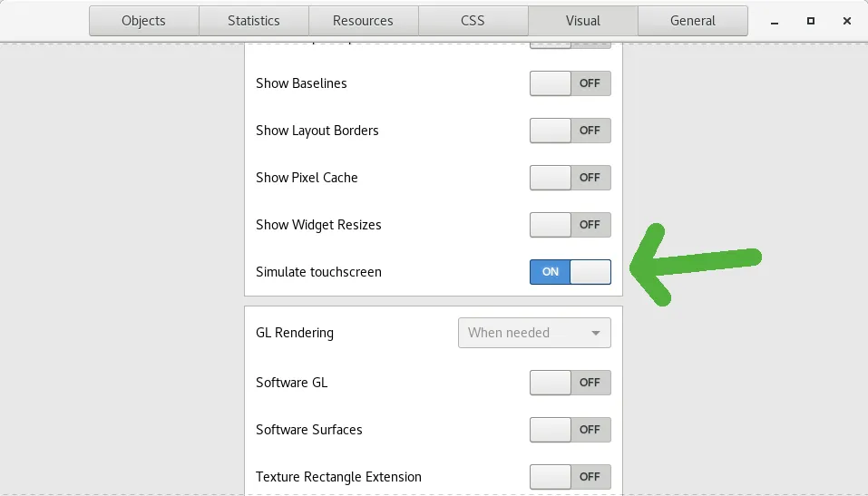Turn on Software GL
Screen dimensions: 868x496
(x=570, y=383)
